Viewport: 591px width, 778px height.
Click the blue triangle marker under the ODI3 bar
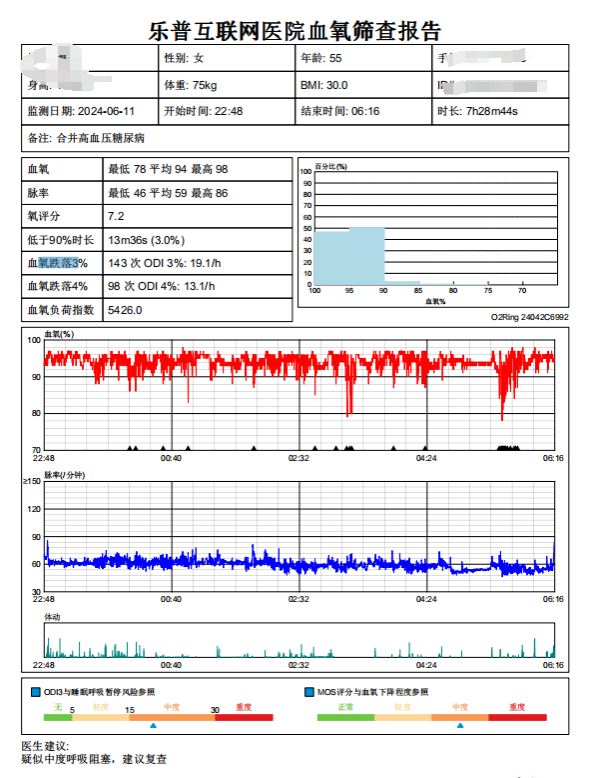click(153, 725)
